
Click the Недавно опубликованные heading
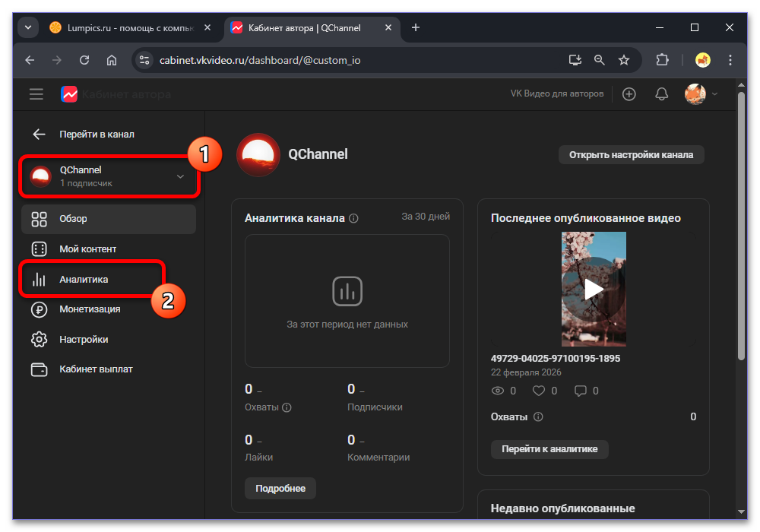[562, 508]
